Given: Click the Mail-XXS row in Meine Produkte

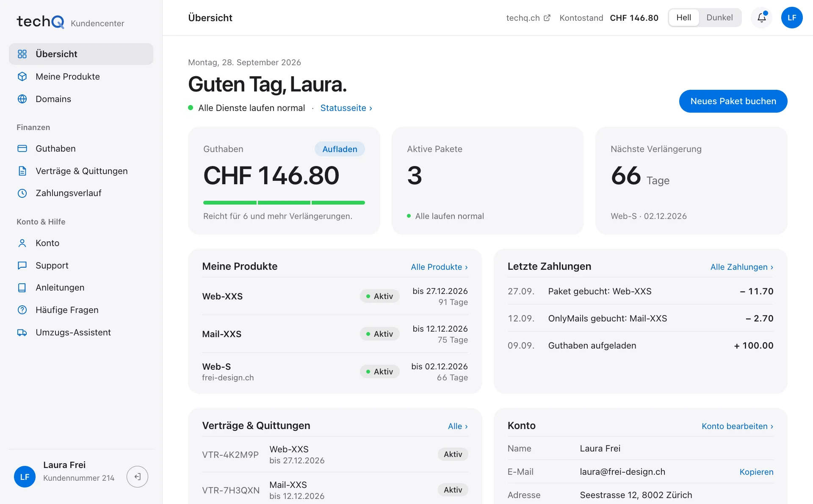Looking at the screenshot, I should (x=335, y=334).
